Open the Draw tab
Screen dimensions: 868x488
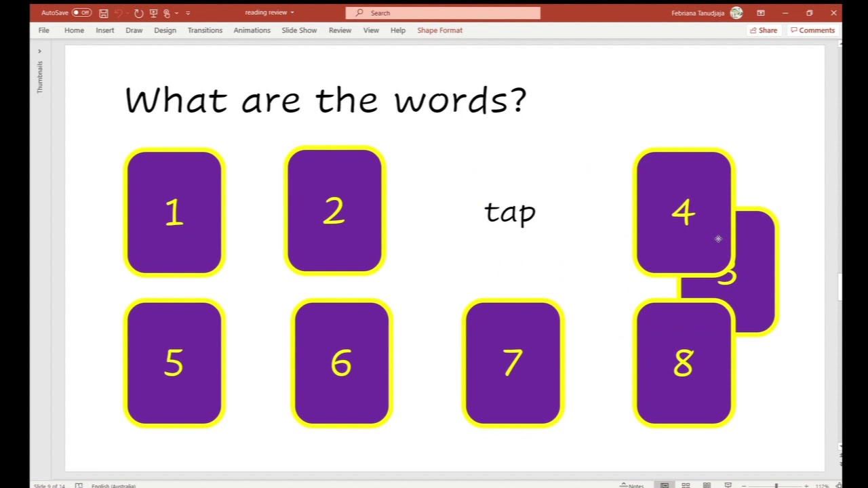coord(134,30)
